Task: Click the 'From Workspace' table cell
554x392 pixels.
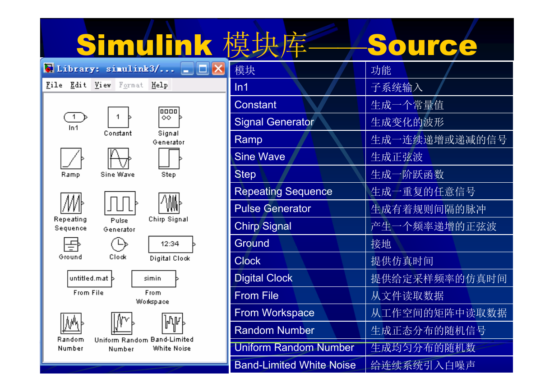Action: [298, 313]
